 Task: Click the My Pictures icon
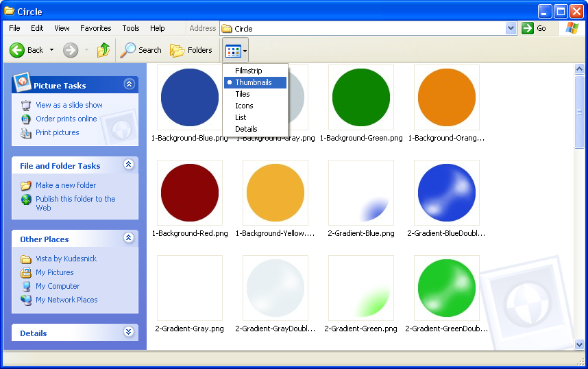click(26, 272)
